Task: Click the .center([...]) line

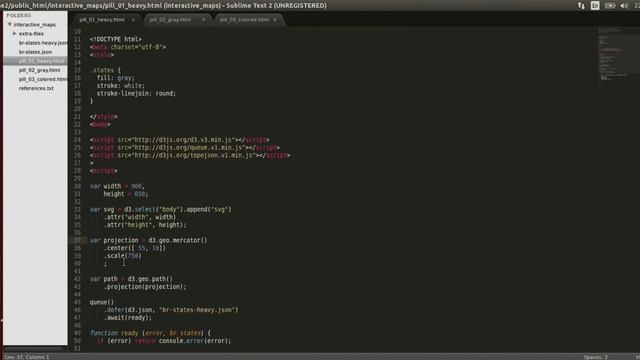Action: click(135, 248)
